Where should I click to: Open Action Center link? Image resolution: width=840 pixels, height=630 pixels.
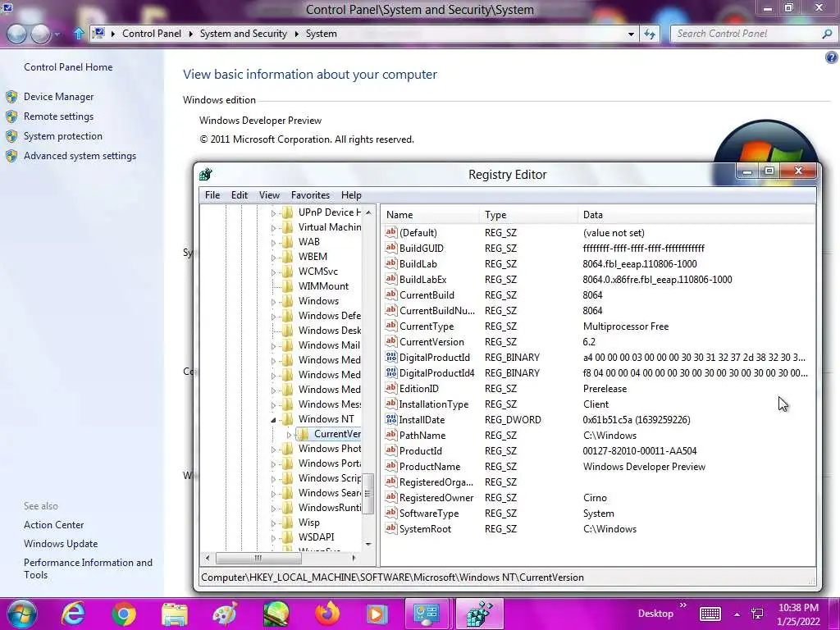(x=53, y=525)
